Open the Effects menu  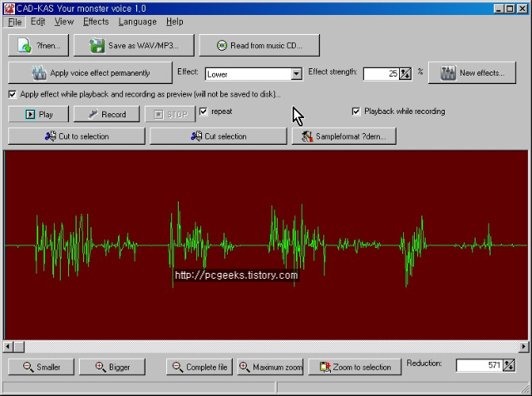[x=96, y=22]
